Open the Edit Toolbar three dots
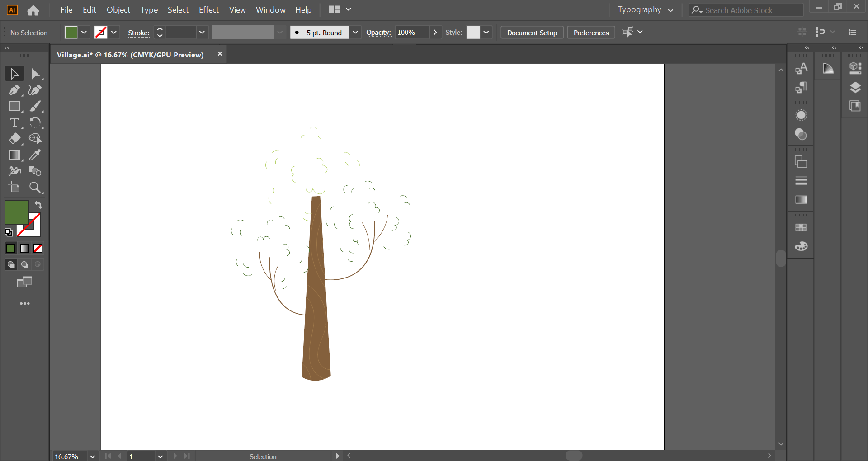868x461 pixels. click(x=25, y=304)
